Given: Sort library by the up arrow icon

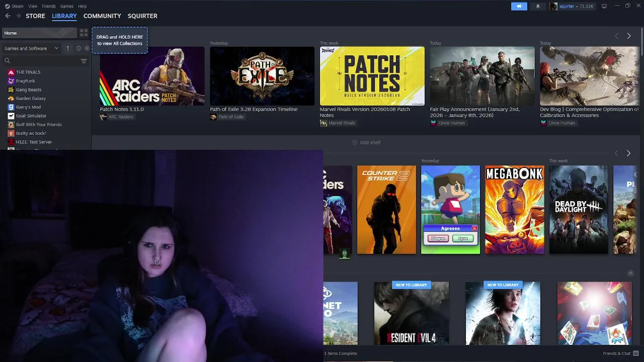Looking at the screenshot, I should click(67, 48).
